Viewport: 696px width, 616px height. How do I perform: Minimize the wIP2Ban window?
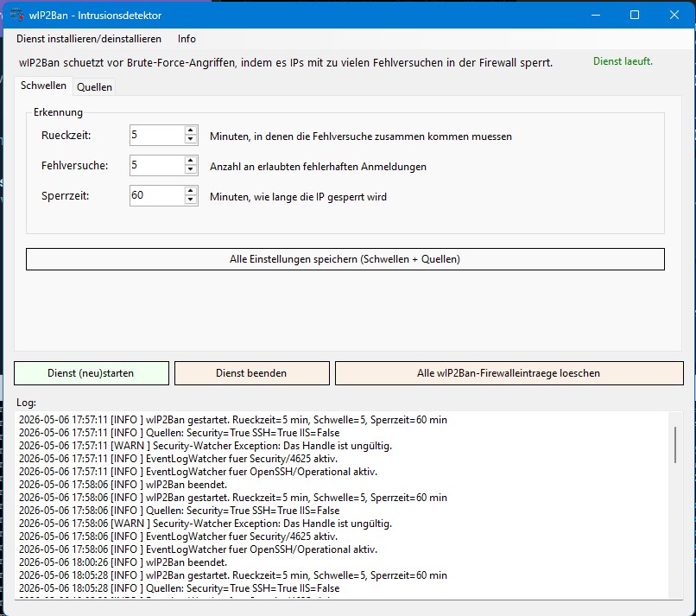pos(596,15)
